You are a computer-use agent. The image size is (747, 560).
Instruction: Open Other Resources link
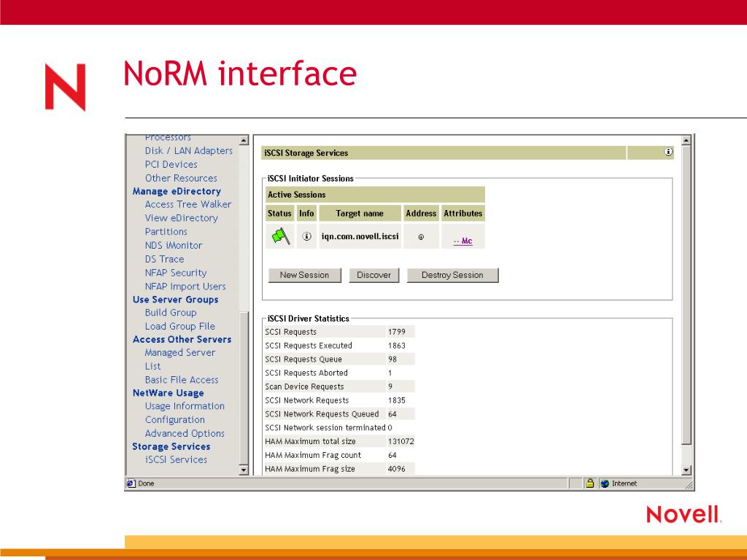point(181,178)
